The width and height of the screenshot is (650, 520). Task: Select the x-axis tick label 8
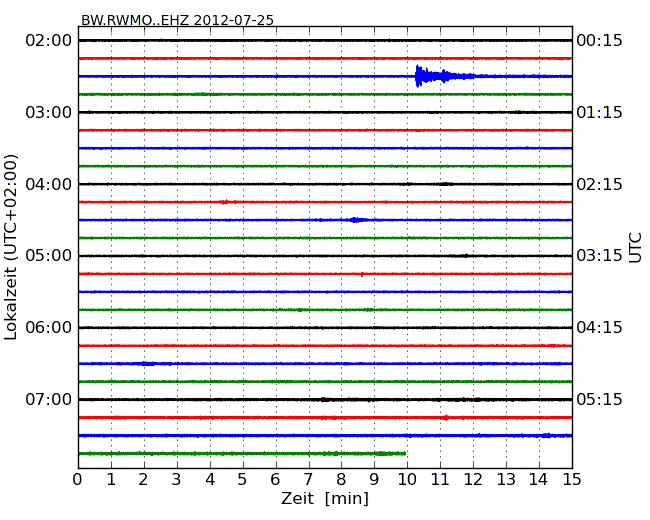[341, 480]
